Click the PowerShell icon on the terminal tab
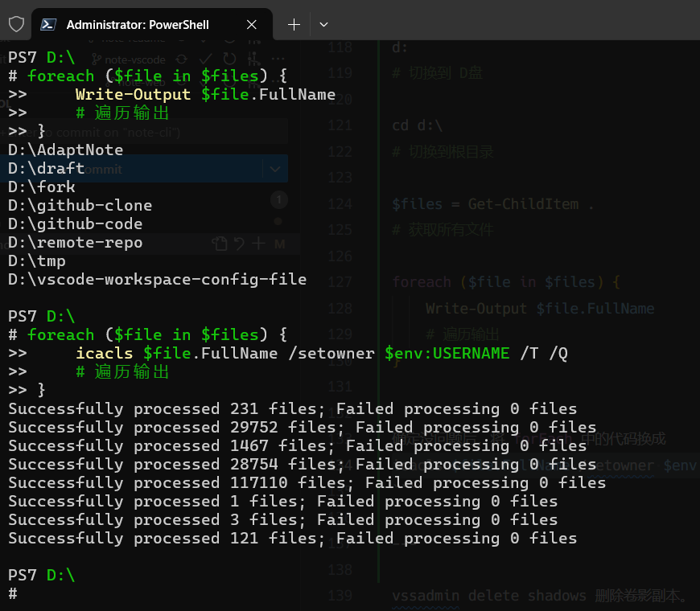Image resolution: width=700 pixels, height=611 pixels. tap(48, 24)
